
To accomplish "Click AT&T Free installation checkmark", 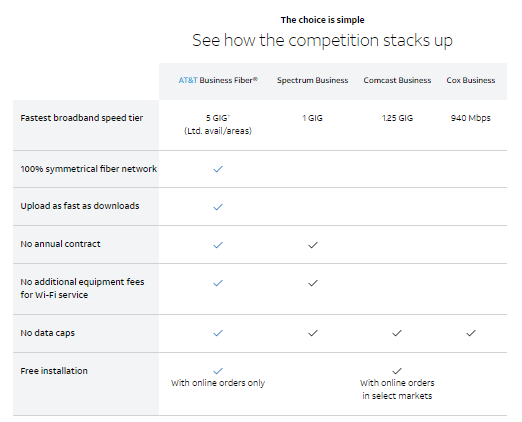I will click(x=218, y=371).
